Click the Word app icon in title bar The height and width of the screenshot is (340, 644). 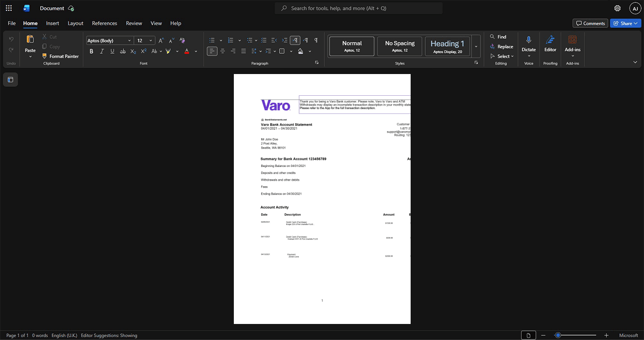point(26,8)
